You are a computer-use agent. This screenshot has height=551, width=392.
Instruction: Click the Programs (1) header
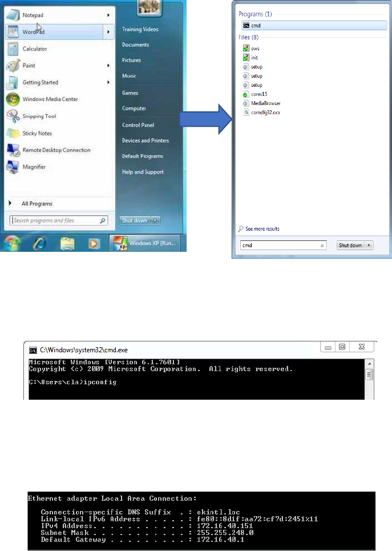click(x=255, y=14)
